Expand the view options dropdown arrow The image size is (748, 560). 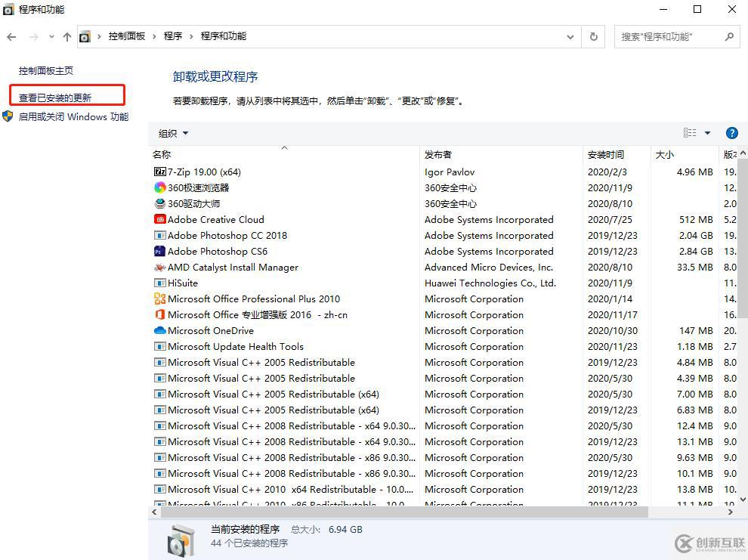[x=708, y=132]
